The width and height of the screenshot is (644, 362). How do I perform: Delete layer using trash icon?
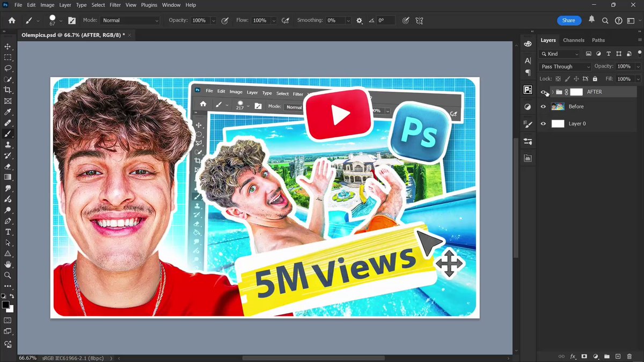click(630, 356)
